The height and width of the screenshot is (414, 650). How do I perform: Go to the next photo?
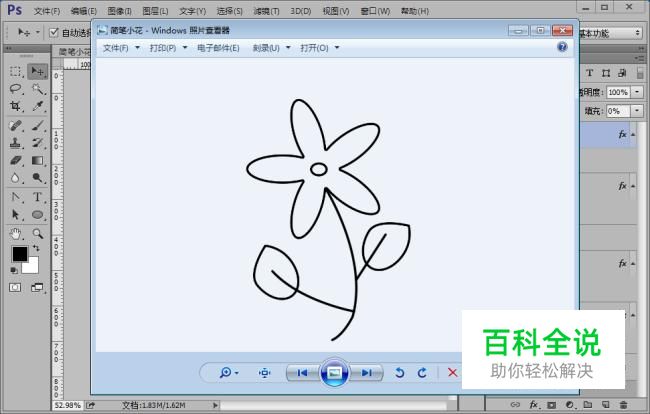[368, 373]
